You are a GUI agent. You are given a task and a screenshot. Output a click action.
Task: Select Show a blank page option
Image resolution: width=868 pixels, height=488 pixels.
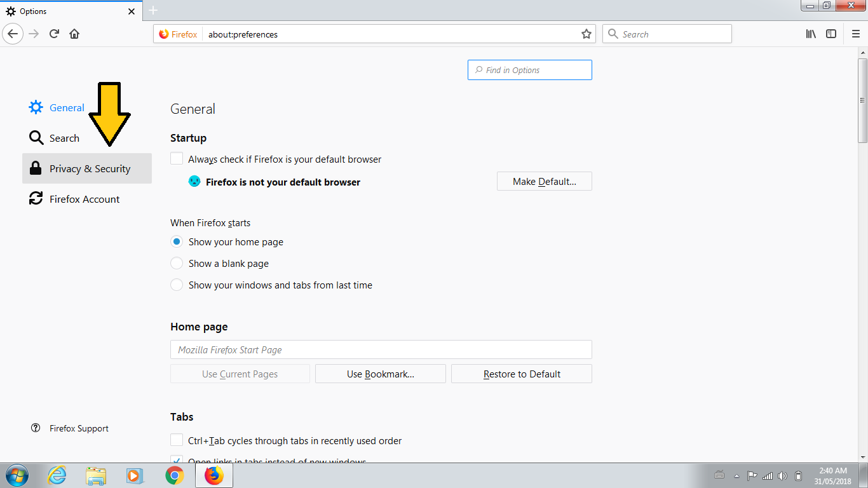(x=177, y=263)
